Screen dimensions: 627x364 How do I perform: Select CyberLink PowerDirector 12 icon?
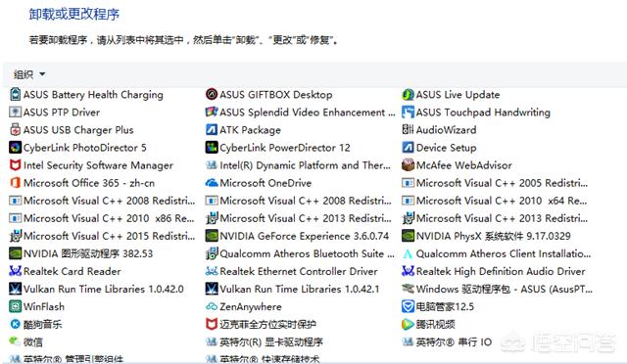point(212,148)
